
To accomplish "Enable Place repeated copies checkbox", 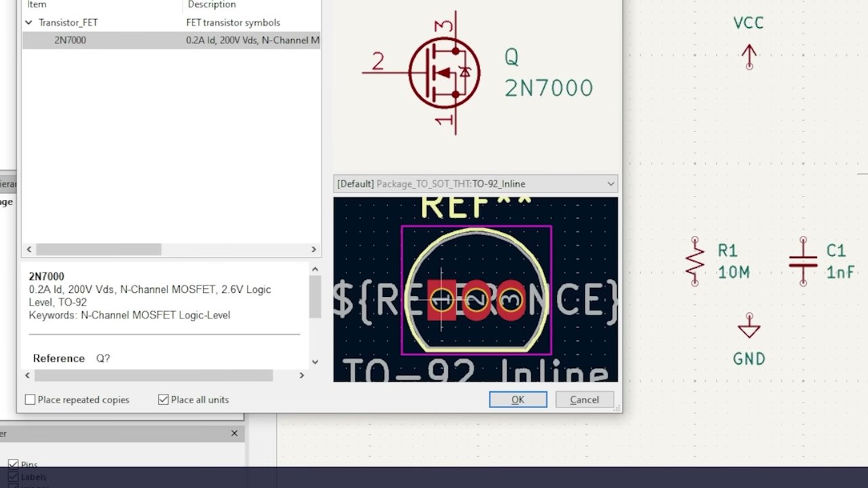I will pyautogui.click(x=30, y=400).
